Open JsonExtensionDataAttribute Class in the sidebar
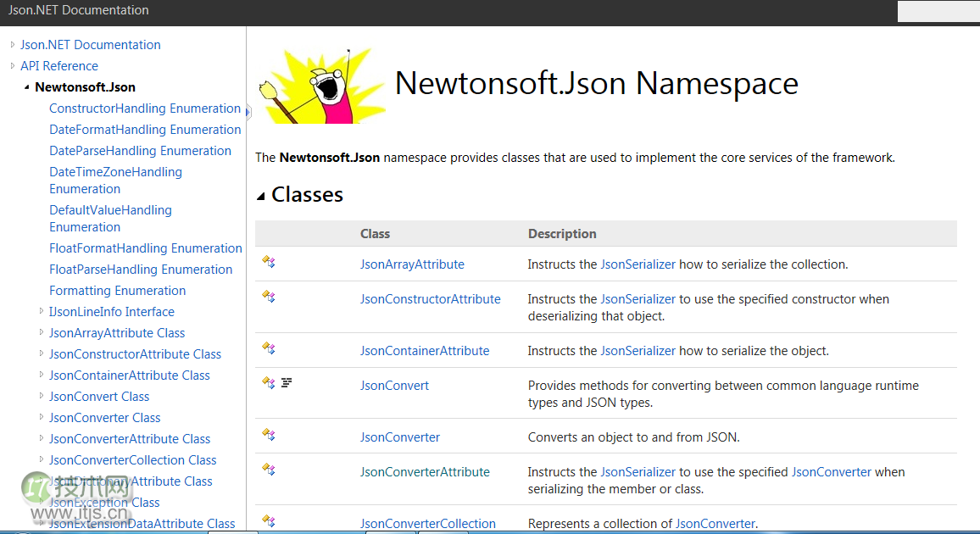The image size is (980, 534). (x=142, y=524)
